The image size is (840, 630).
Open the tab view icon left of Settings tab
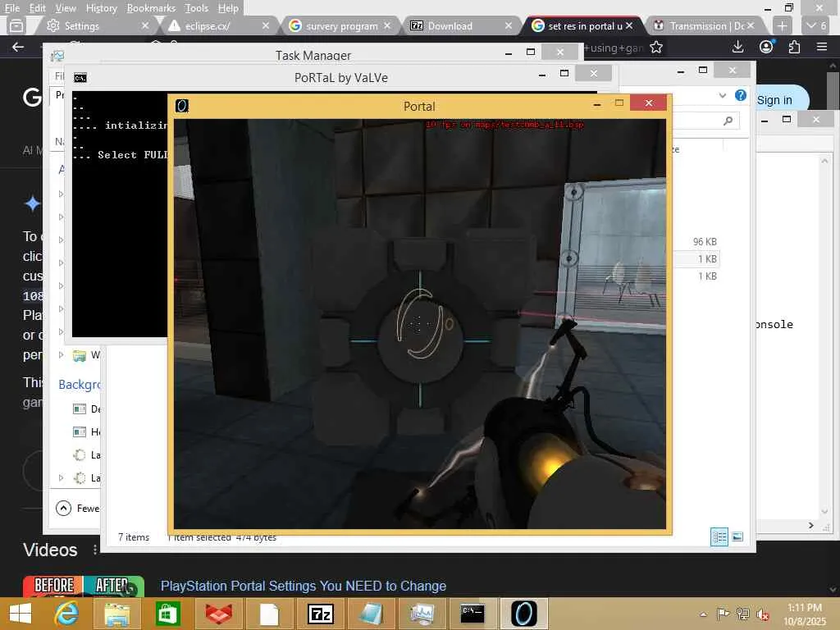tap(16, 25)
